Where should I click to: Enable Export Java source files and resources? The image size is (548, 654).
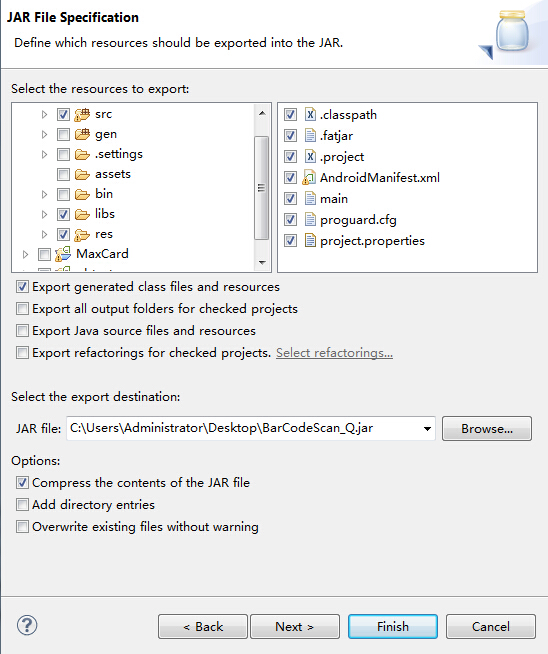click(x=22, y=331)
